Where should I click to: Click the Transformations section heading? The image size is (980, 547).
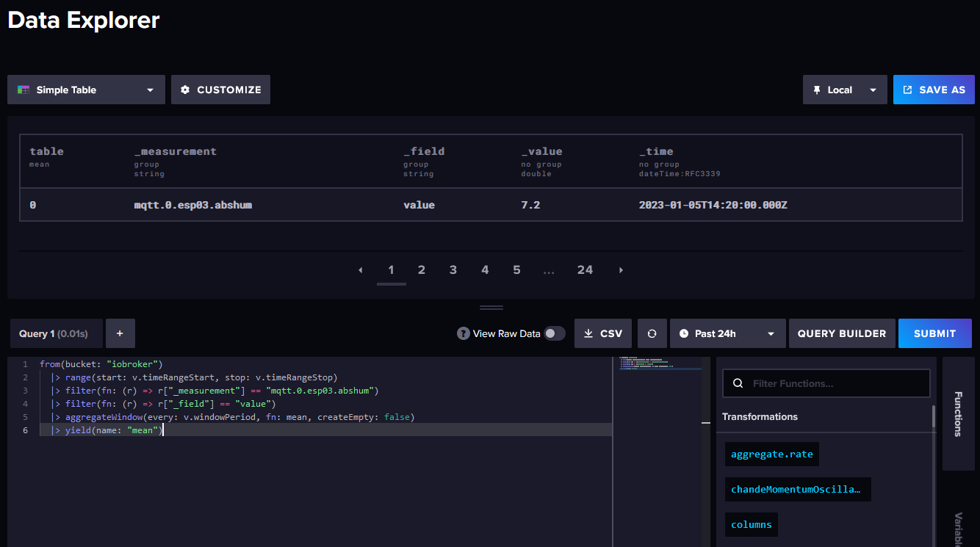(760, 416)
